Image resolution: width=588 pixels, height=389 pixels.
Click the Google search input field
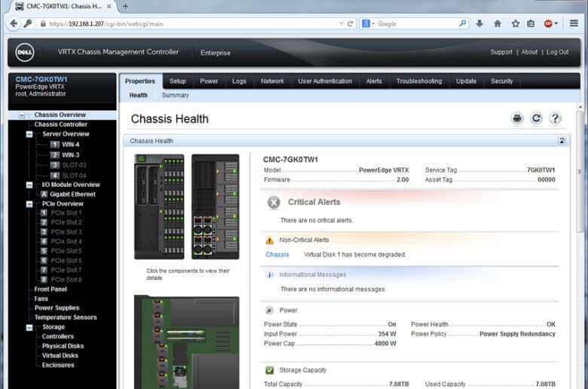416,23
